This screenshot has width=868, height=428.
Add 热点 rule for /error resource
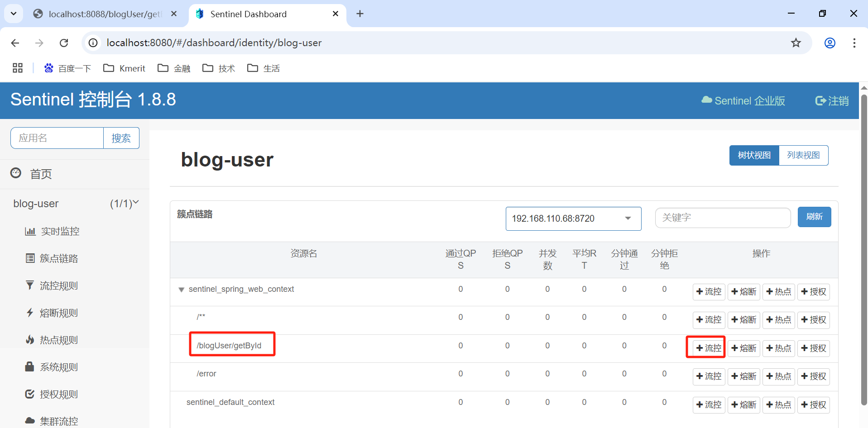[779, 376]
